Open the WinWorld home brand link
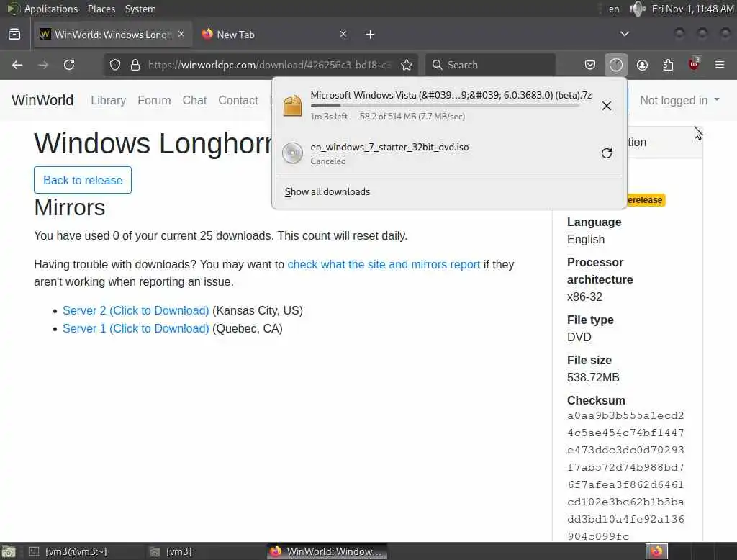The image size is (737, 560). point(42,100)
